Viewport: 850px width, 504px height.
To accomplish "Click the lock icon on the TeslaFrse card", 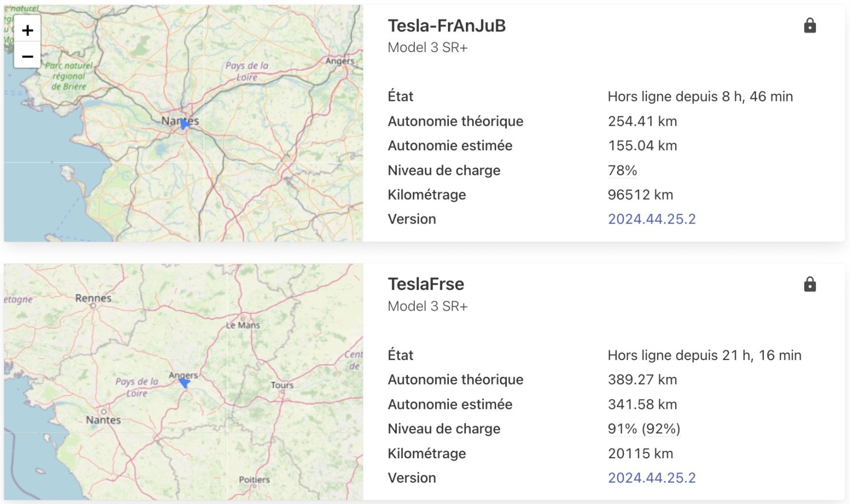I will (810, 284).
